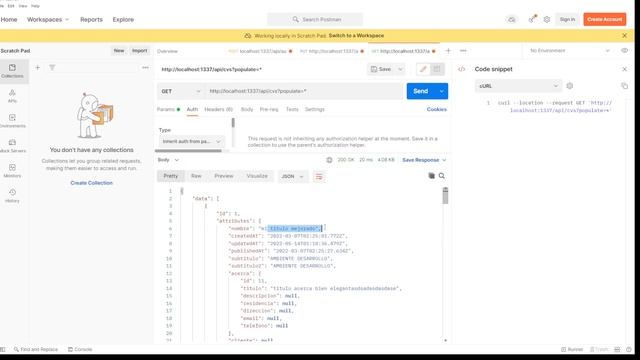Click the request URL input field
This screenshot has width=640, height=360.
[304, 91]
